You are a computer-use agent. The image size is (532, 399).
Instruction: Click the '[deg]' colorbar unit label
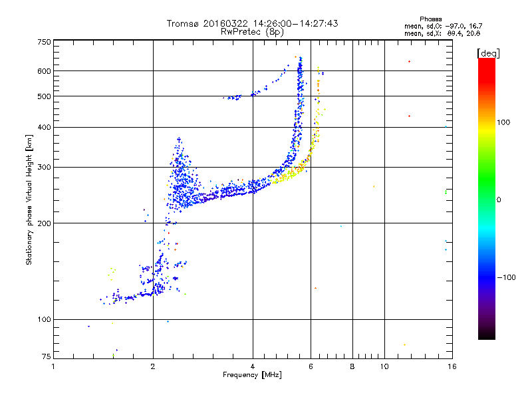(488, 53)
